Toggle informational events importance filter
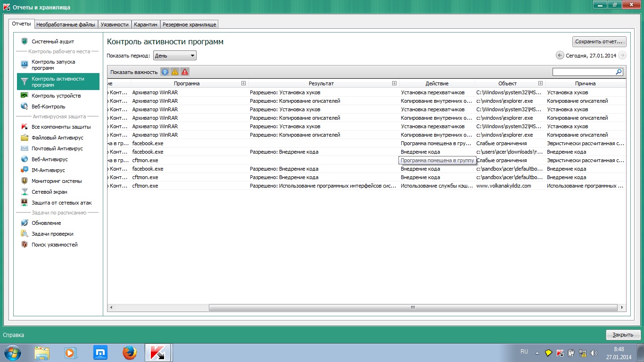 [x=165, y=72]
